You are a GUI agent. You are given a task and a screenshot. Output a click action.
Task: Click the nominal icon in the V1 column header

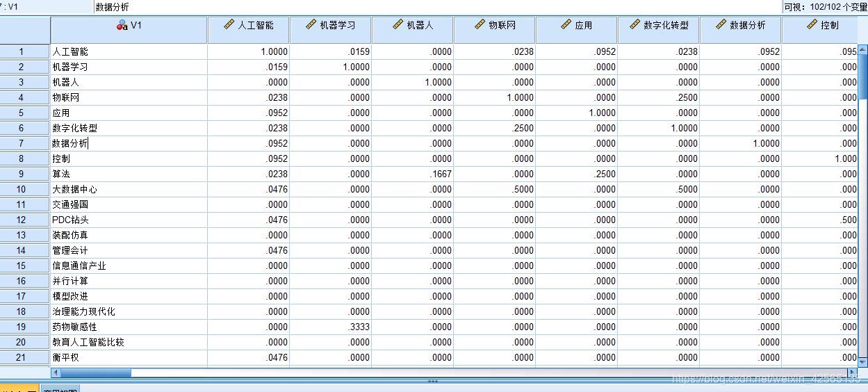(x=122, y=25)
